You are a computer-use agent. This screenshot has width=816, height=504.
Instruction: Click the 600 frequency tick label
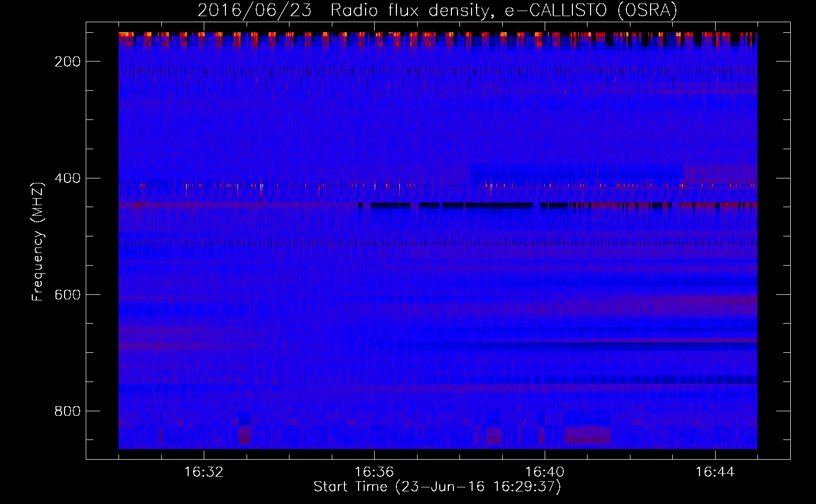68,295
